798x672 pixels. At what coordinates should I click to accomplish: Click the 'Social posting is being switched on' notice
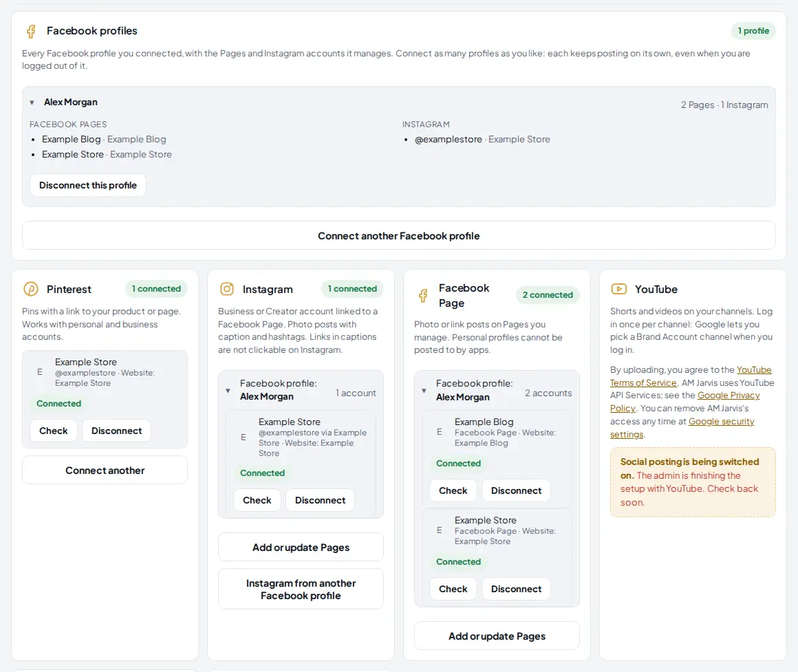[693, 481]
